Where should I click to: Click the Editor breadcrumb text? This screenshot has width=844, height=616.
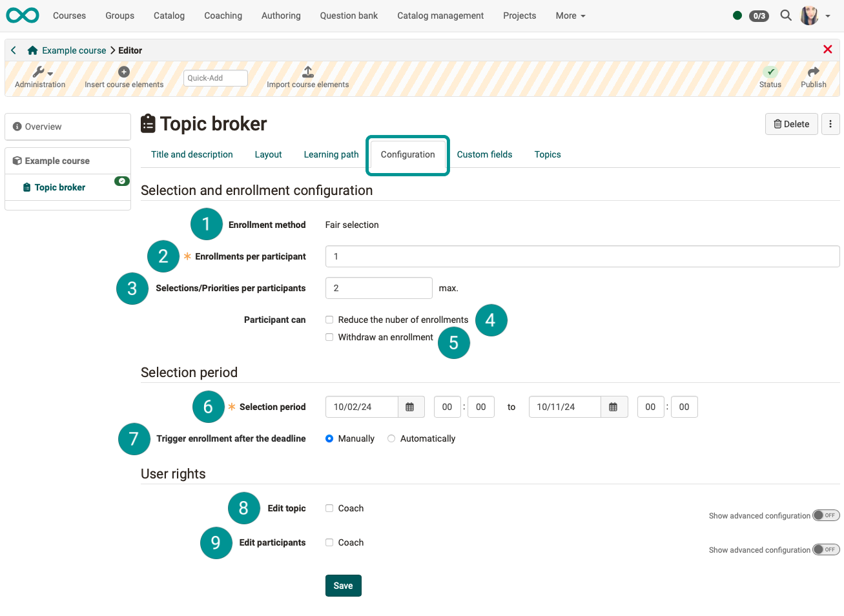coord(130,50)
